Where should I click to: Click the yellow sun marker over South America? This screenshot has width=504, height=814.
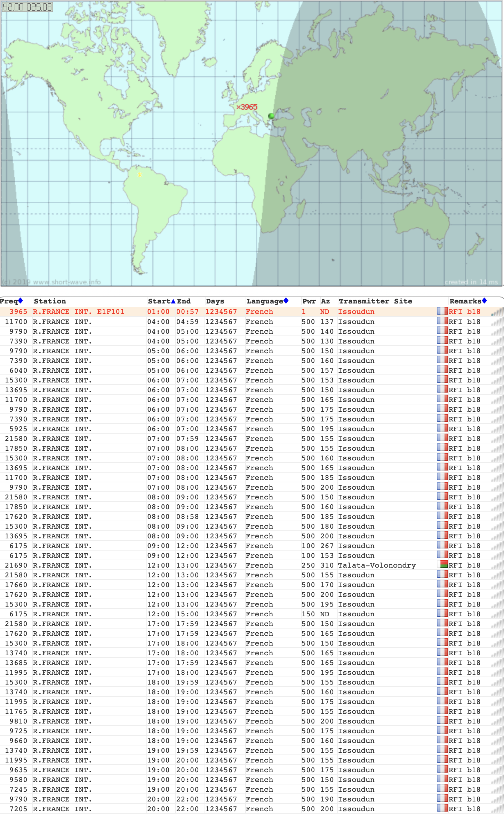[140, 175]
